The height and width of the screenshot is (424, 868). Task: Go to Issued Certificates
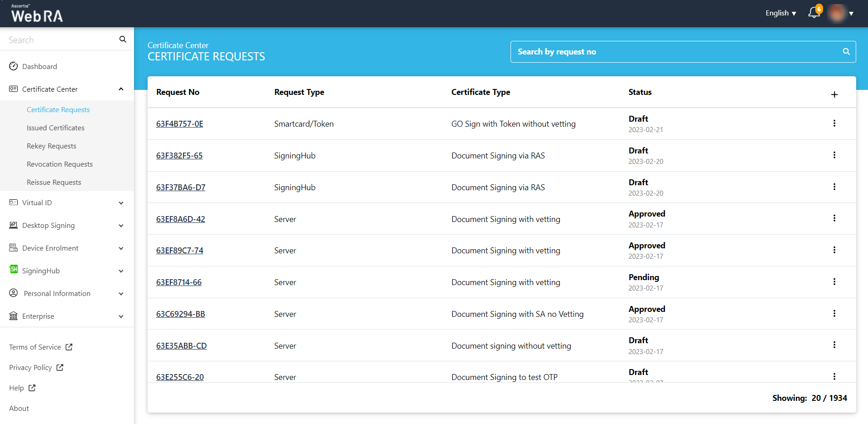[x=55, y=128]
